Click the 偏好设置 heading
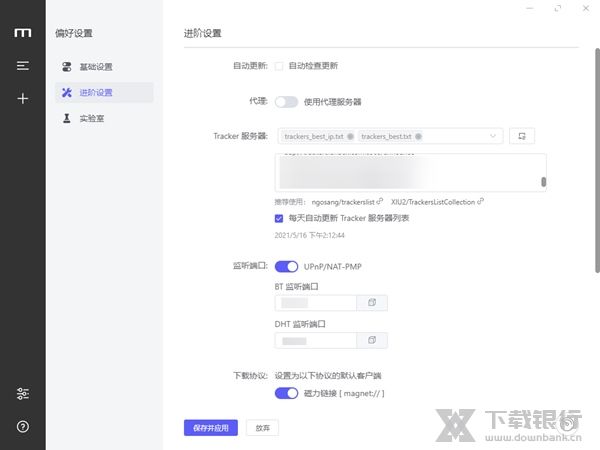600x450 pixels. [x=74, y=33]
